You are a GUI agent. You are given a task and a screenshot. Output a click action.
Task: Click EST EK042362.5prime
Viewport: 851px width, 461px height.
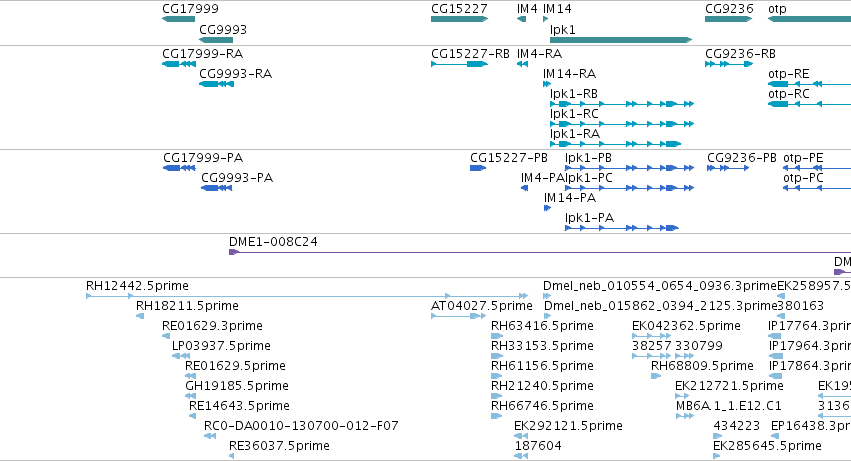click(686, 326)
